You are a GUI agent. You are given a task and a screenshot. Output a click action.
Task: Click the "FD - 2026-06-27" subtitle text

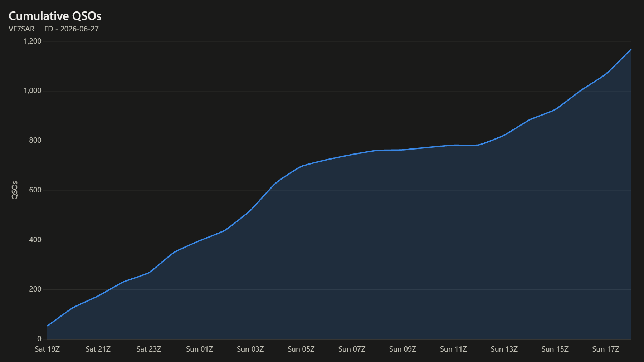[72, 29]
